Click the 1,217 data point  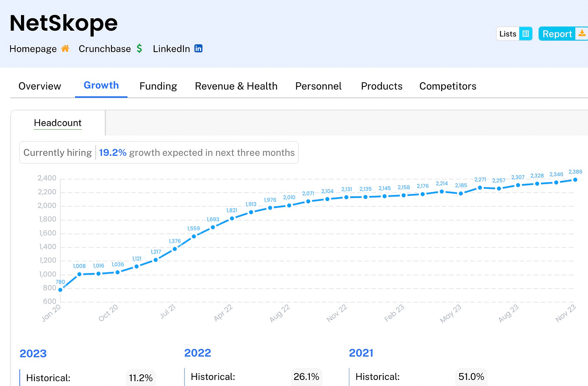156,260
